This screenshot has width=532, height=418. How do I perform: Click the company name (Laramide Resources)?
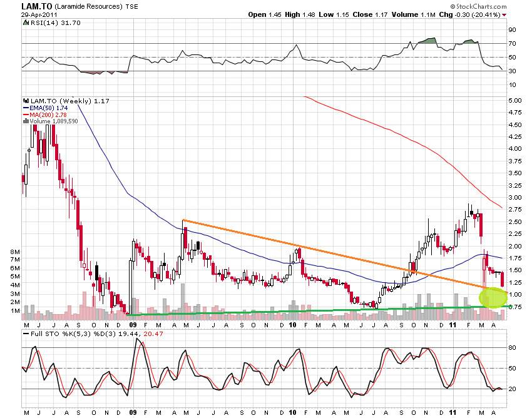click(x=88, y=6)
